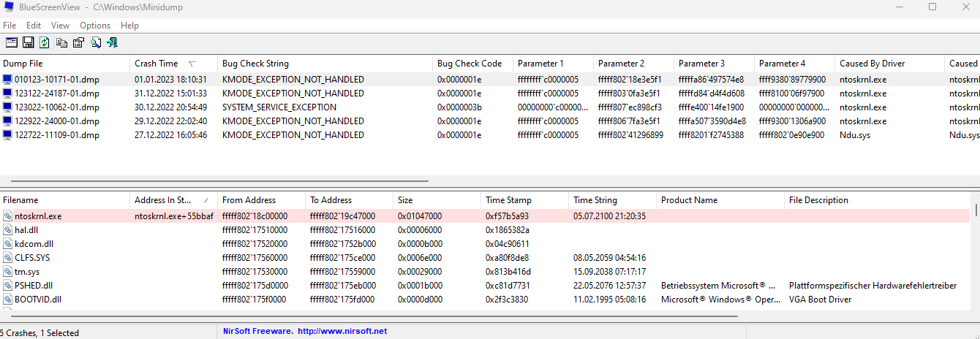The height and width of the screenshot is (339, 980).
Task: Sort by Bug Check String column header
Action: point(325,64)
